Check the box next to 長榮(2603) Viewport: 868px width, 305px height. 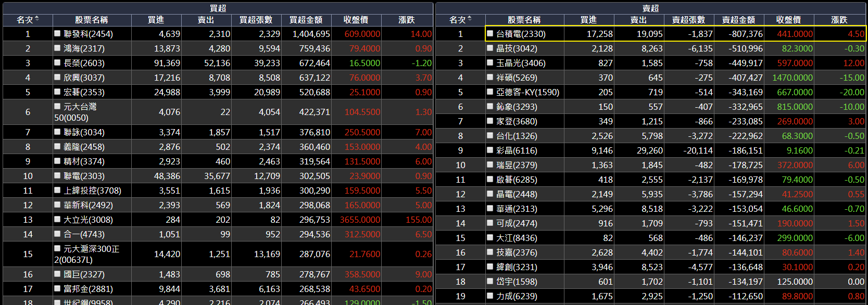57,62
